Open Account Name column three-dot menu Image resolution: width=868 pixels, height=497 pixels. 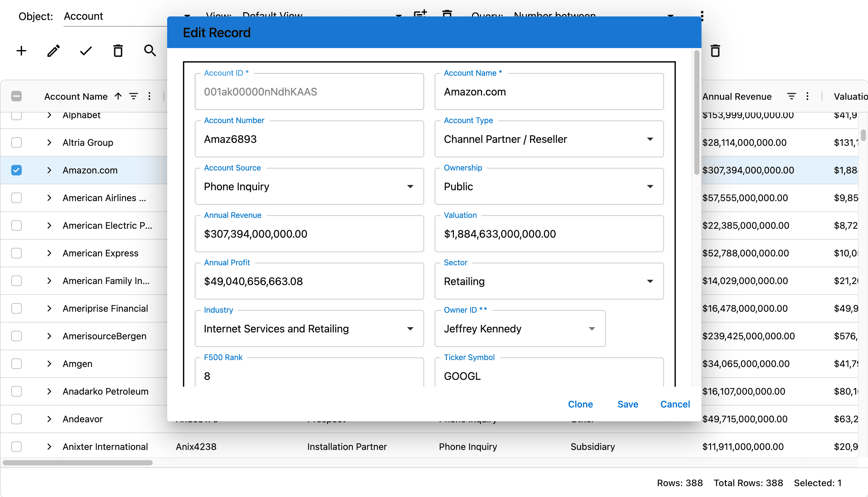pos(149,96)
